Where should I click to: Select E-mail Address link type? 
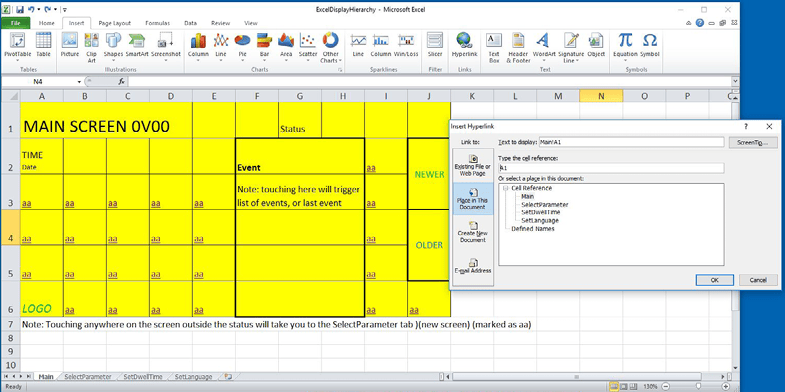473,266
